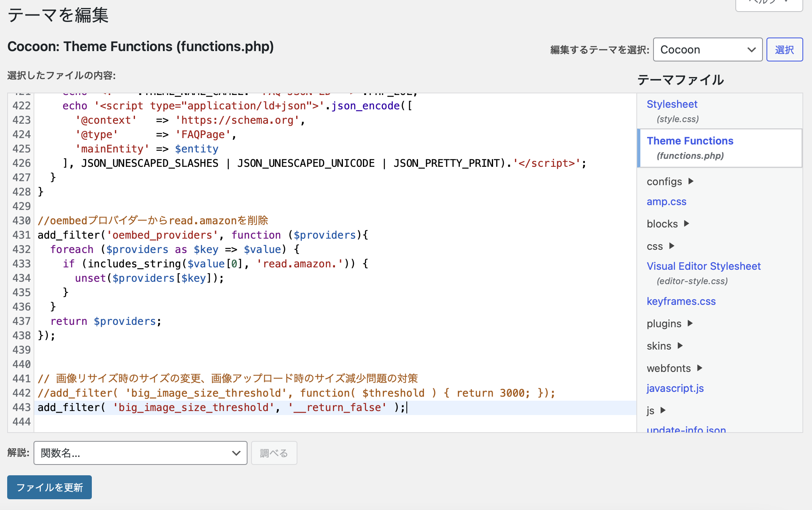Click the 選択 button to confirm theme
The width and height of the screenshot is (812, 510).
[x=785, y=50]
